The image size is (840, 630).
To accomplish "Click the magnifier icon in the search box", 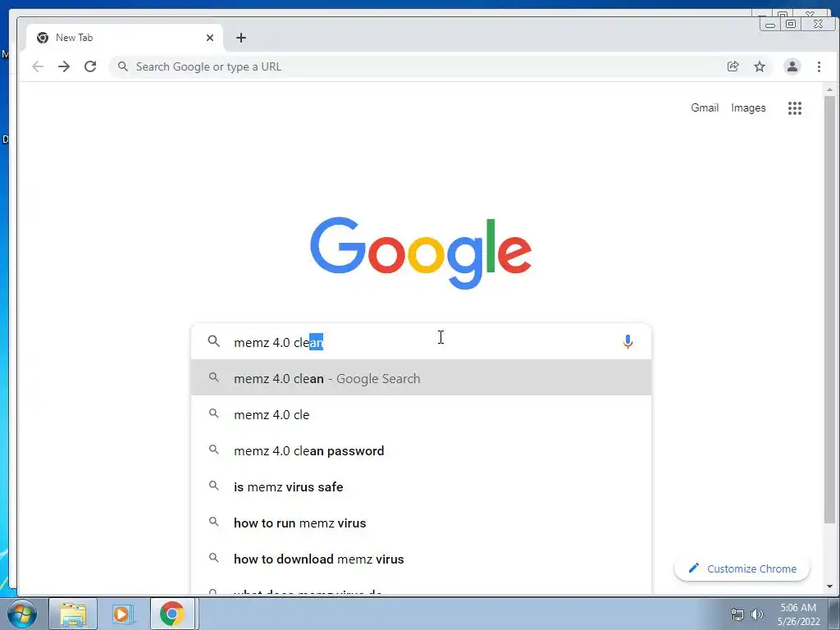I will pyautogui.click(x=214, y=341).
